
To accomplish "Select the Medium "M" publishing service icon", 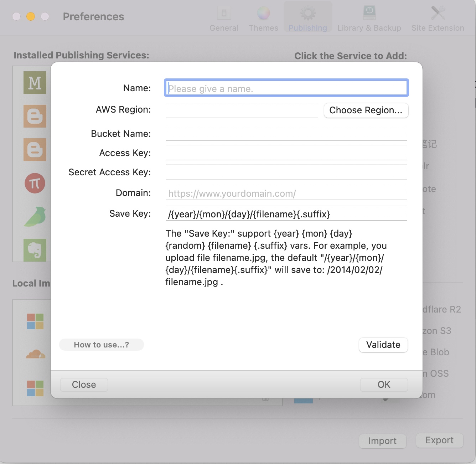I will click(x=35, y=83).
